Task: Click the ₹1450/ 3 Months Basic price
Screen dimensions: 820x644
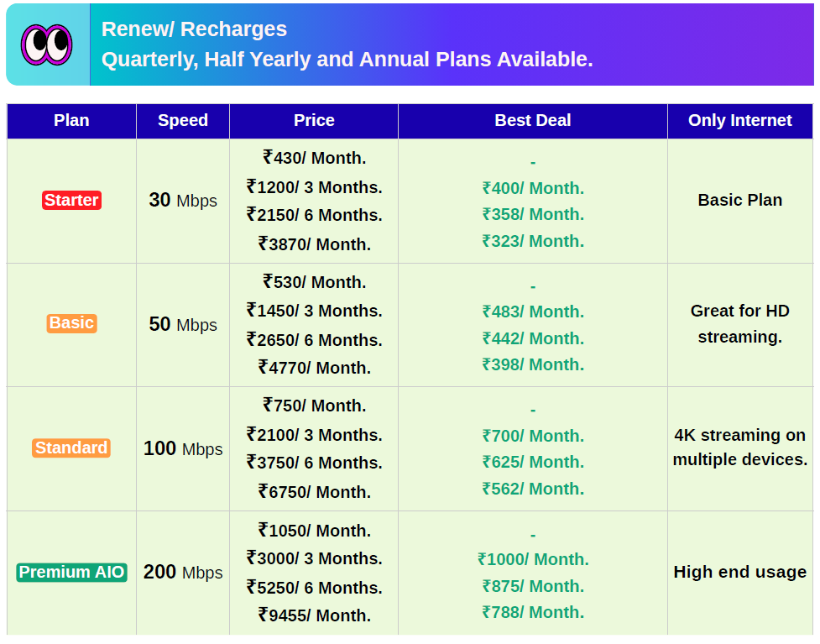Action: [x=314, y=311]
